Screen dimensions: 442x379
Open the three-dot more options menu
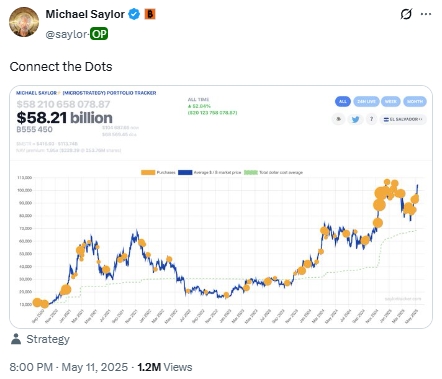(x=426, y=14)
